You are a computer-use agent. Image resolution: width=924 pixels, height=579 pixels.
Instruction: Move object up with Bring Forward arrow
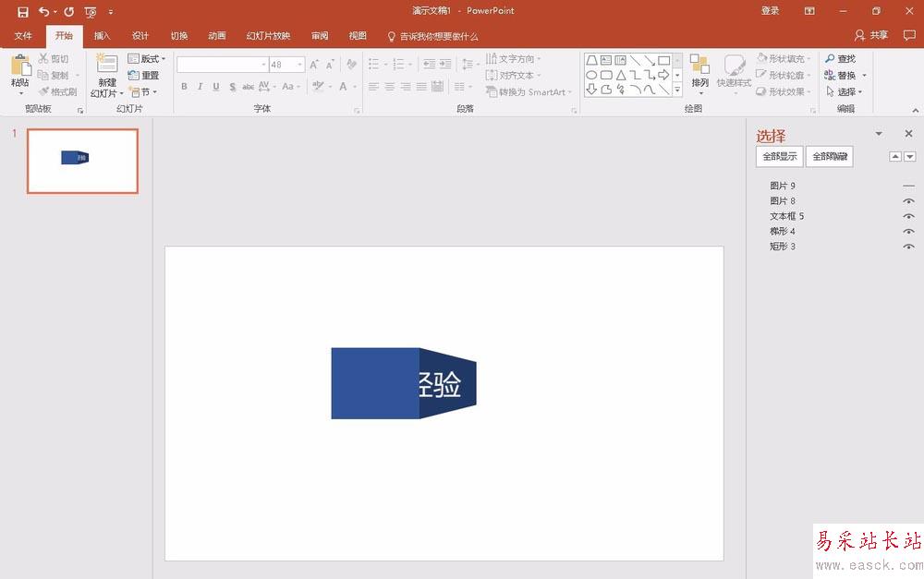click(895, 157)
